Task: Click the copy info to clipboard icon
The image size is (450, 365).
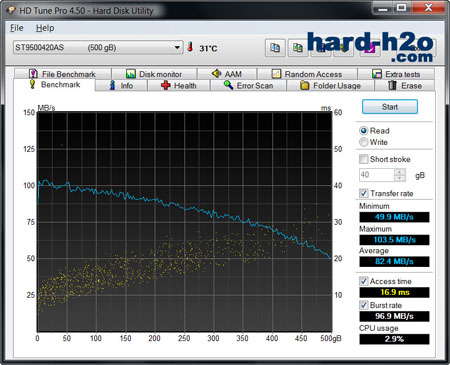Action: (x=275, y=48)
